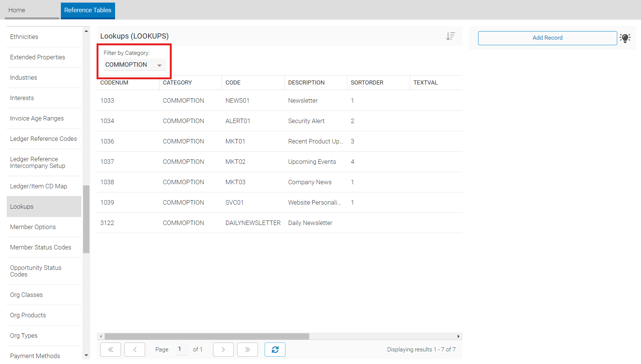Click the DAILYNEWSLETTER code cell
The width and height of the screenshot is (641, 364).
coord(253,223)
